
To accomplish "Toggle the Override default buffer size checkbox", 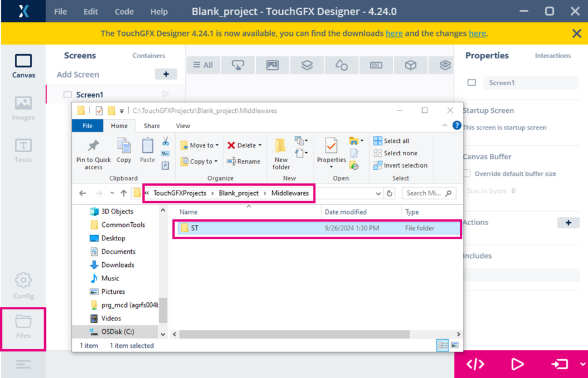I will pyautogui.click(x=467, y=173).
